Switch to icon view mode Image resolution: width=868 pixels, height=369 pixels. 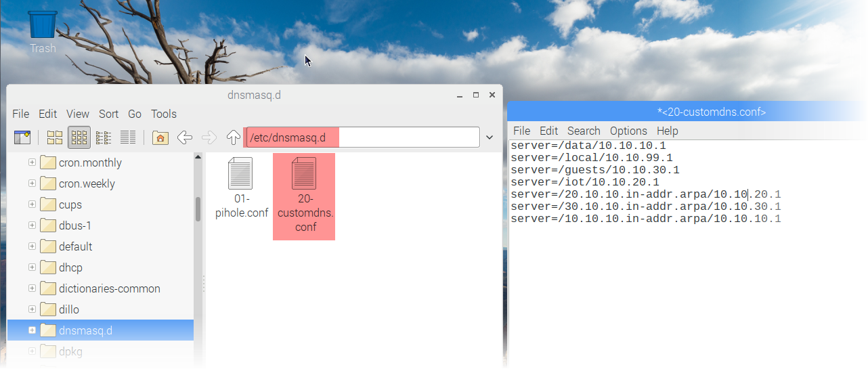click(55, 137)
